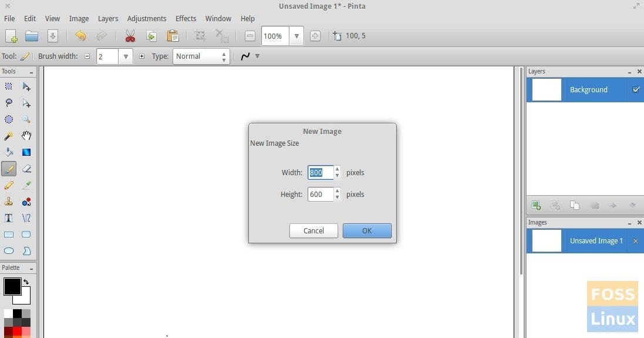Select the Freeform Shape tool
Image resolution: width=644 pixels, height=338 pixels.
pyautogui.click(x=26, y=251)
